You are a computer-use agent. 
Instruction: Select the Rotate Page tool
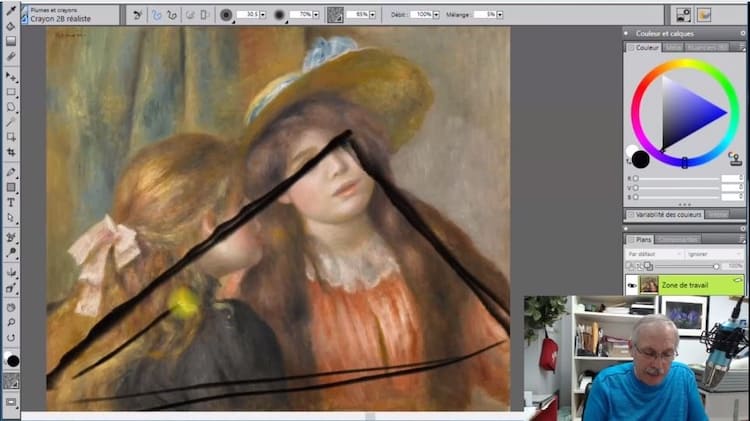11,338
